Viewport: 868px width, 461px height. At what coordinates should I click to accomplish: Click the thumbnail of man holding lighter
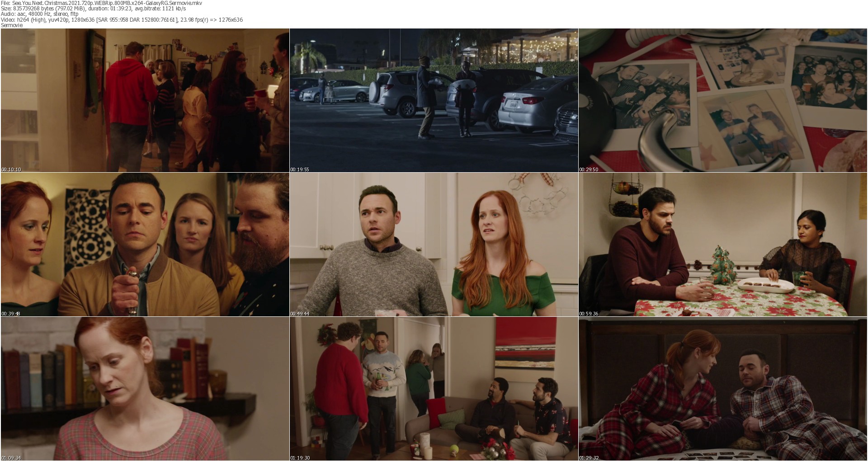pos(145,244)
